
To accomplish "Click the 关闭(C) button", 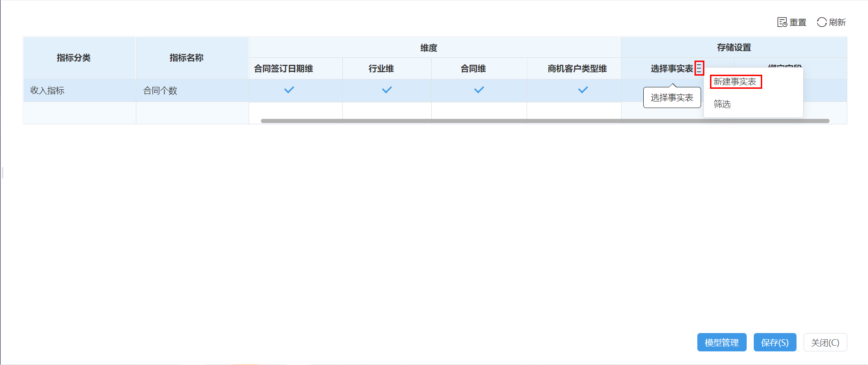I will pyautogui.click(x=825, y=342).
